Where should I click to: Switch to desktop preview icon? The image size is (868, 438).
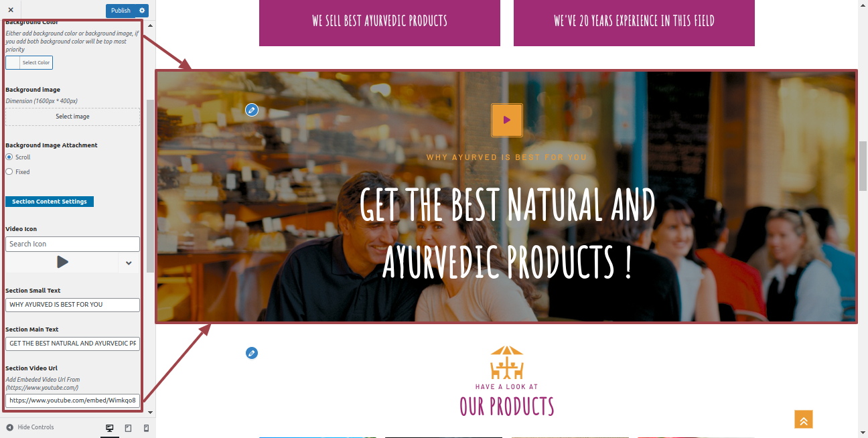point(110,428)
